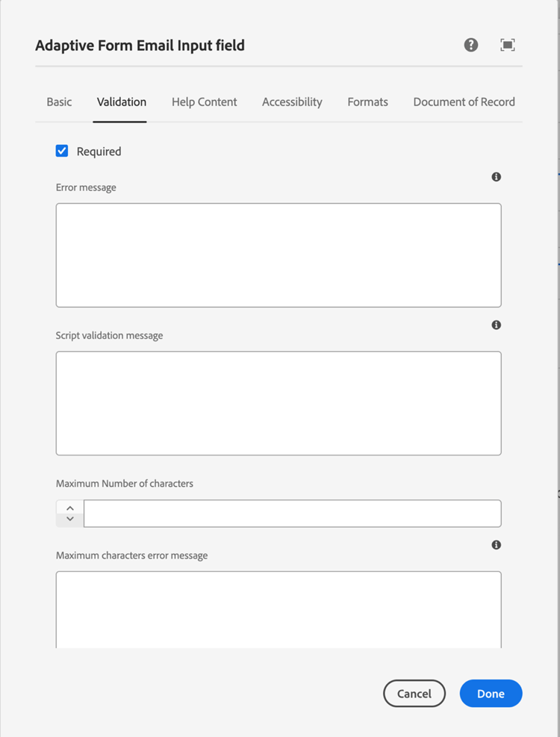Switch to the Formats tab
This screenshot has width=560, height=737.
(x=367, y=102)
